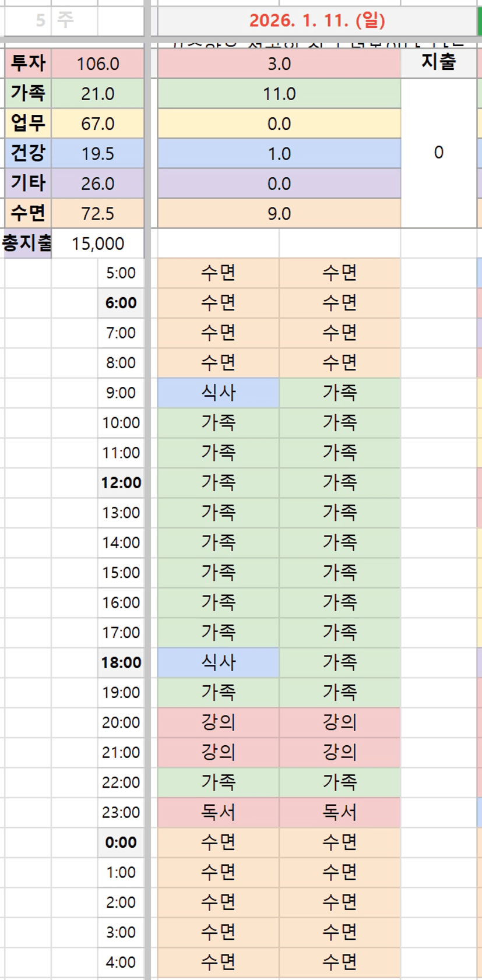Screen dimensions: 482x980
Task: Select the 총지출 label cell
Action: coord(27,243)
